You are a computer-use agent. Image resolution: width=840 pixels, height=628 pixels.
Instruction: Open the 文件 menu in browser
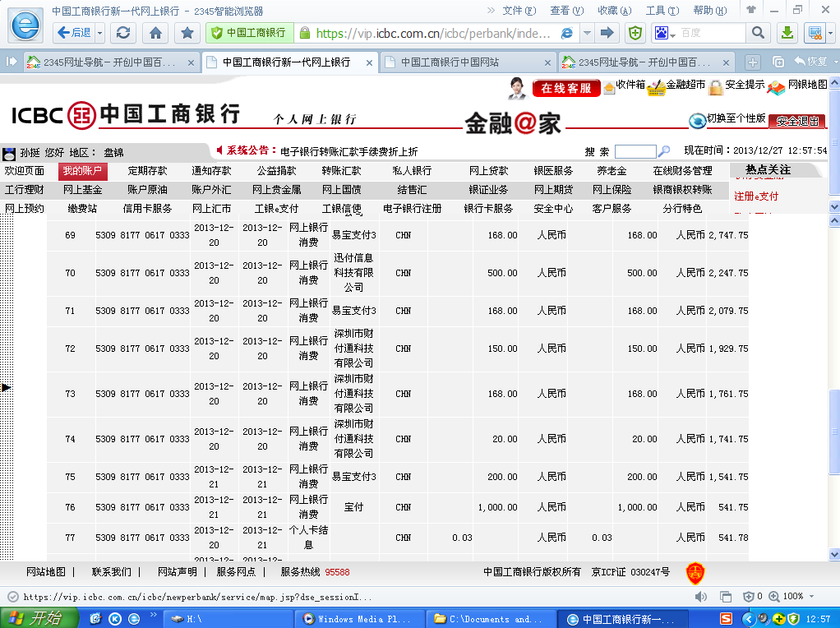pyautogui.click(x=517, y=11)
